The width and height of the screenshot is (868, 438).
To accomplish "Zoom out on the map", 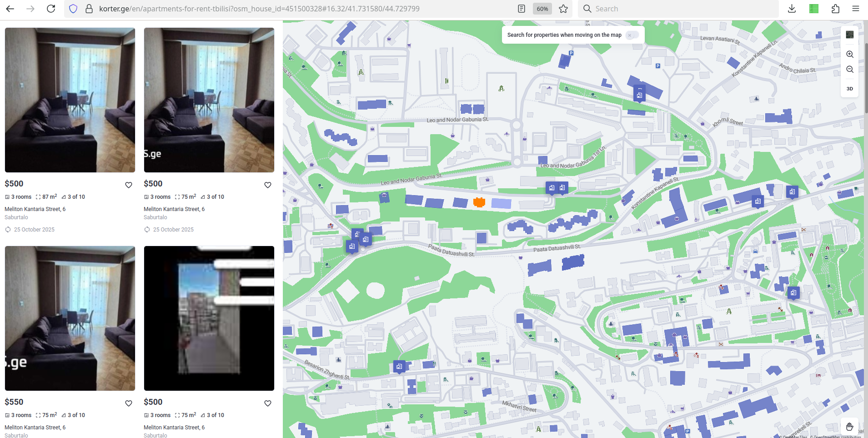I will pyautogui.click(x=849, y=70).
